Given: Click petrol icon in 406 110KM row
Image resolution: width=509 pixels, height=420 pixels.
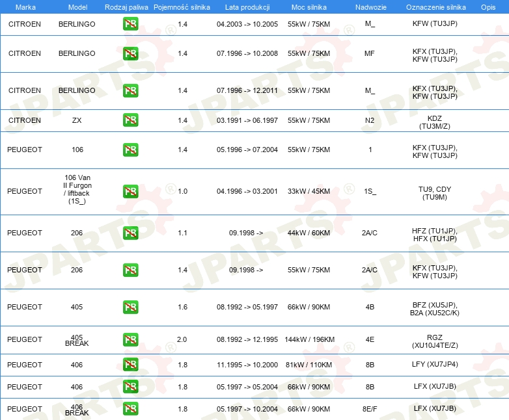Looking at the screenshot, I should point(130,365).
